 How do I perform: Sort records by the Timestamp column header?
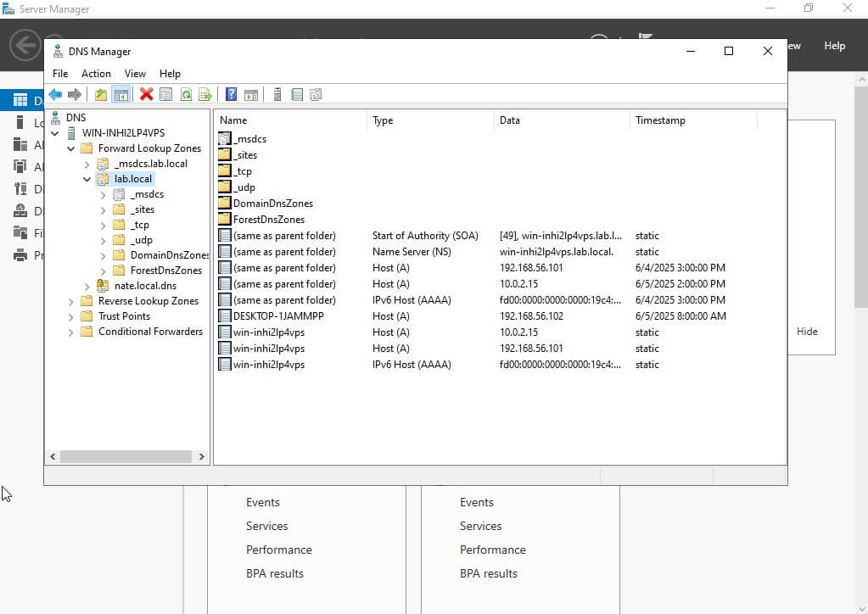[x=660, y=120]
